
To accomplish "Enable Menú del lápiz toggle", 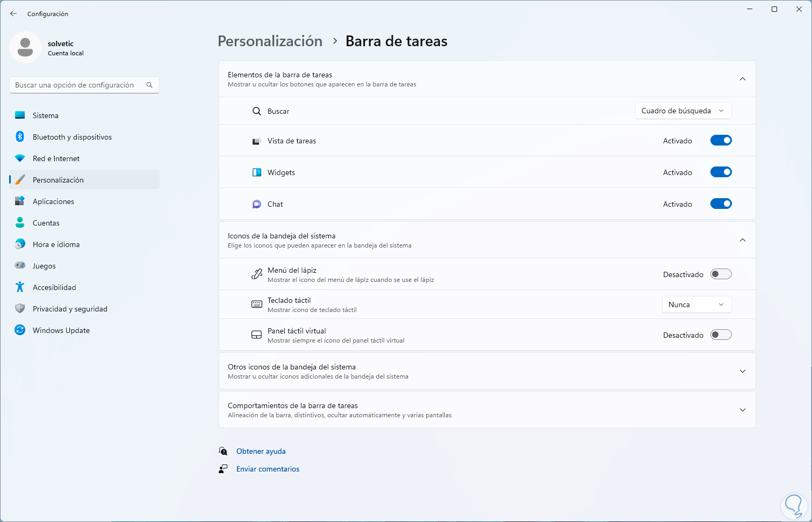I will coord(721,274).
